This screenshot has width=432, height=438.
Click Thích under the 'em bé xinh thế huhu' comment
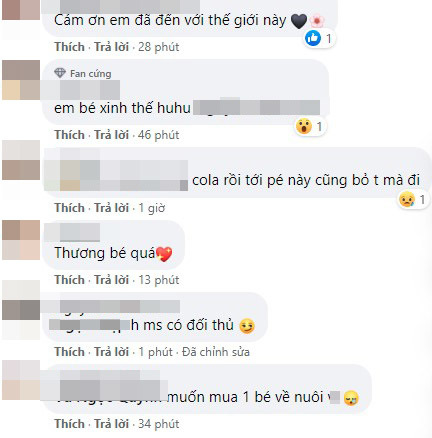coord(69,135)
